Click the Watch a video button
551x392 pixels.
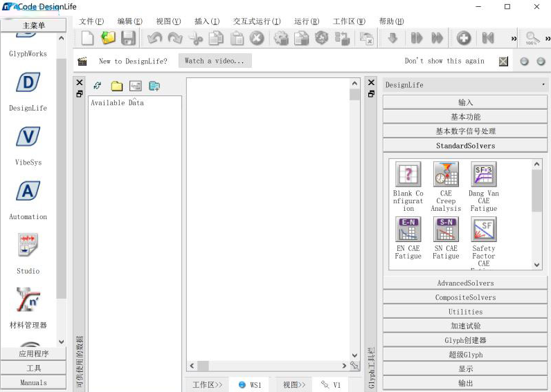tap(215, 61)
